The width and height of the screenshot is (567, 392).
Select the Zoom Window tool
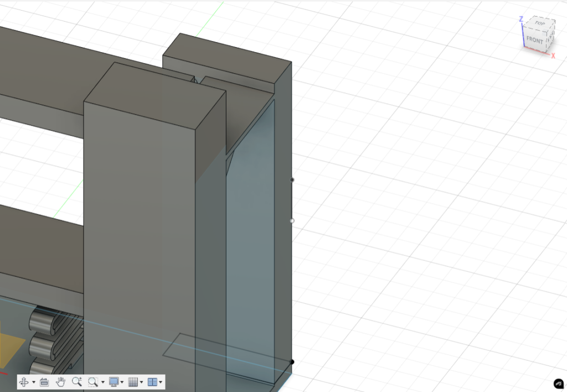93,382
